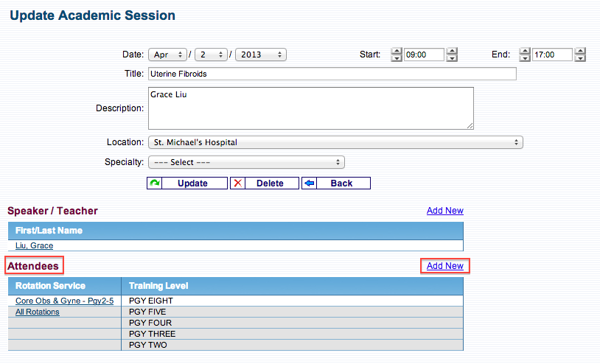
Task: Open the Specialty select dropdown
Action: [x=246, y=162]
